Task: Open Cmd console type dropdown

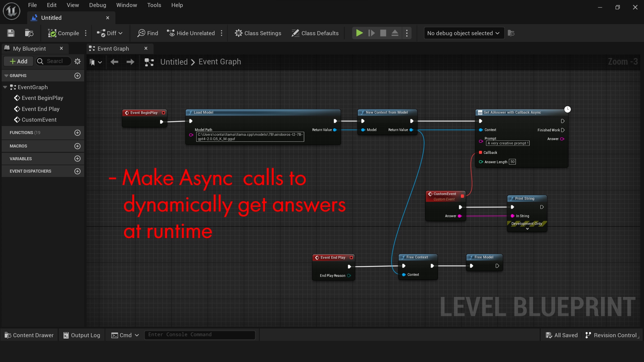Action: (x=125, y=335)
